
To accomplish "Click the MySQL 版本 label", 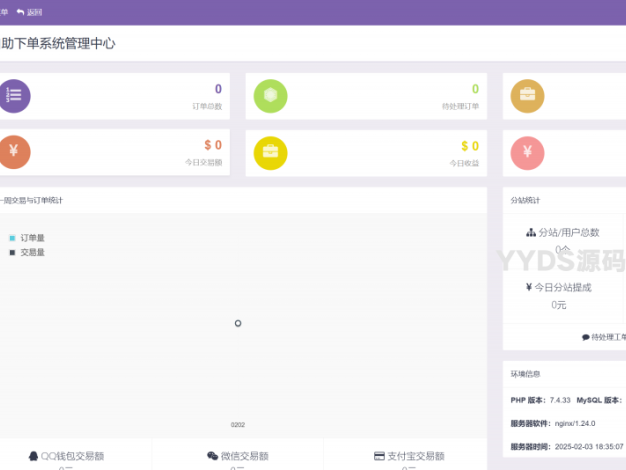I will pyautogui.click(x=599, y=400).
